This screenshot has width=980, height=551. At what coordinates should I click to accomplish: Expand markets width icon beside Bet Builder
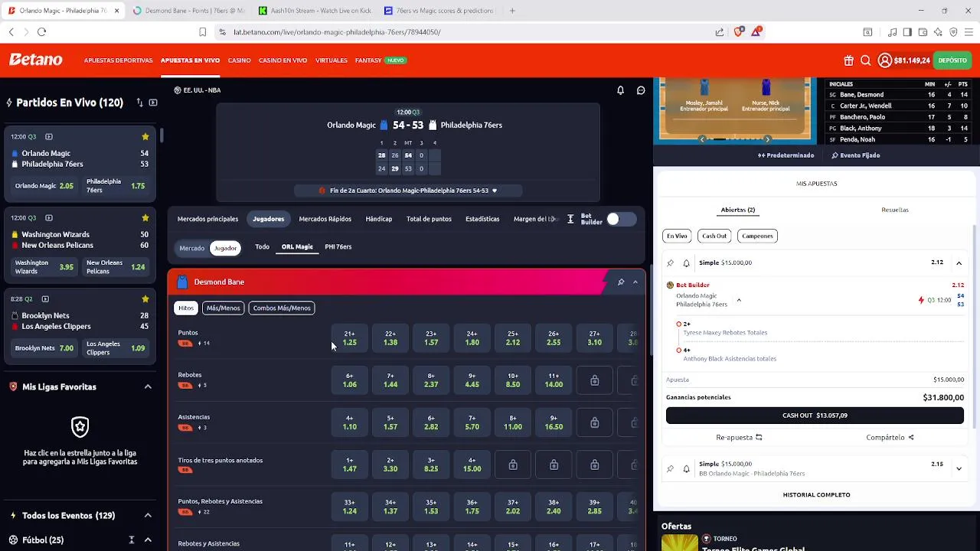point(570,219)
